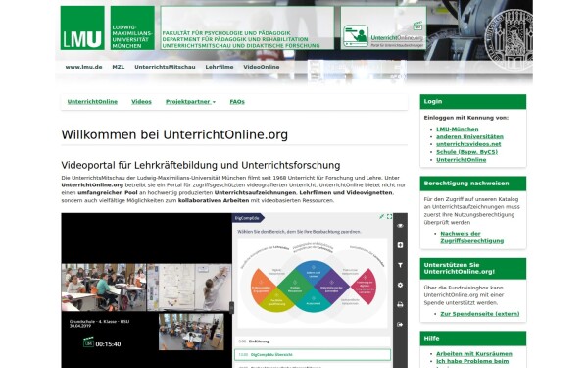Click the 'Videoportal für Lehrkräftebildung' subheading
Viewport: 588px width, 368px height.
[201, 165]
